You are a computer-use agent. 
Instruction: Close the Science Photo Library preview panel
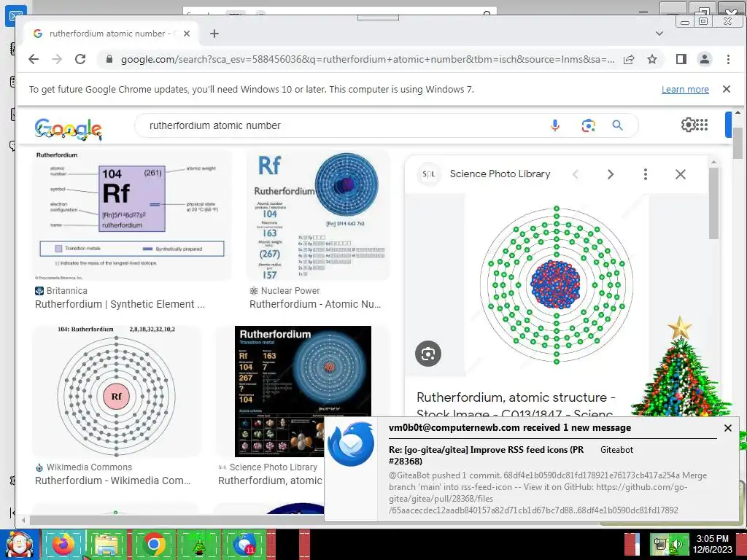pos(681,174)
